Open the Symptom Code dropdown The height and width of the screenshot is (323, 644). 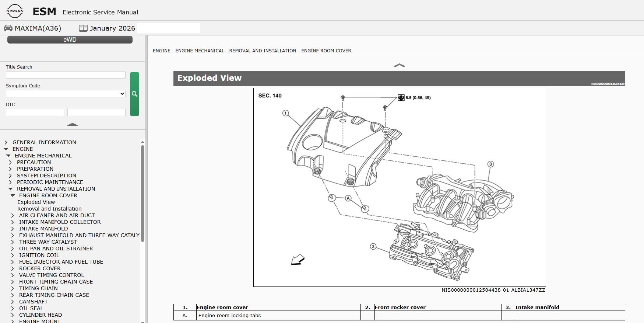click(66, 94)
